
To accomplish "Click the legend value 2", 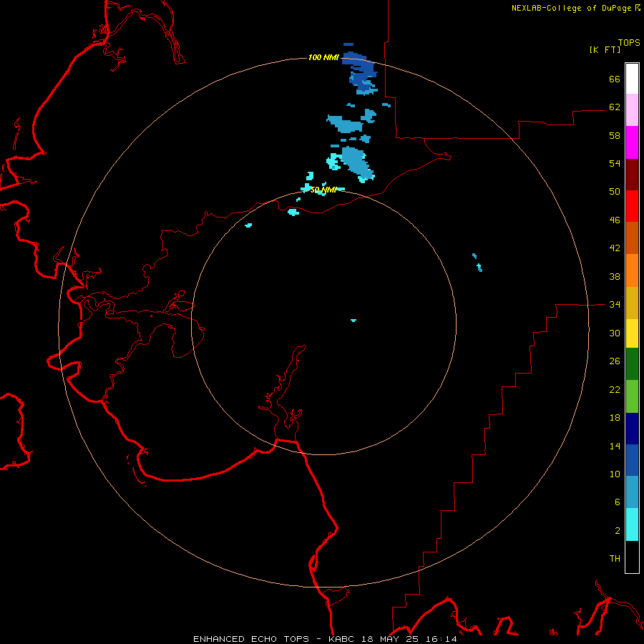I will pyautogui.click(x=618, y=531).
